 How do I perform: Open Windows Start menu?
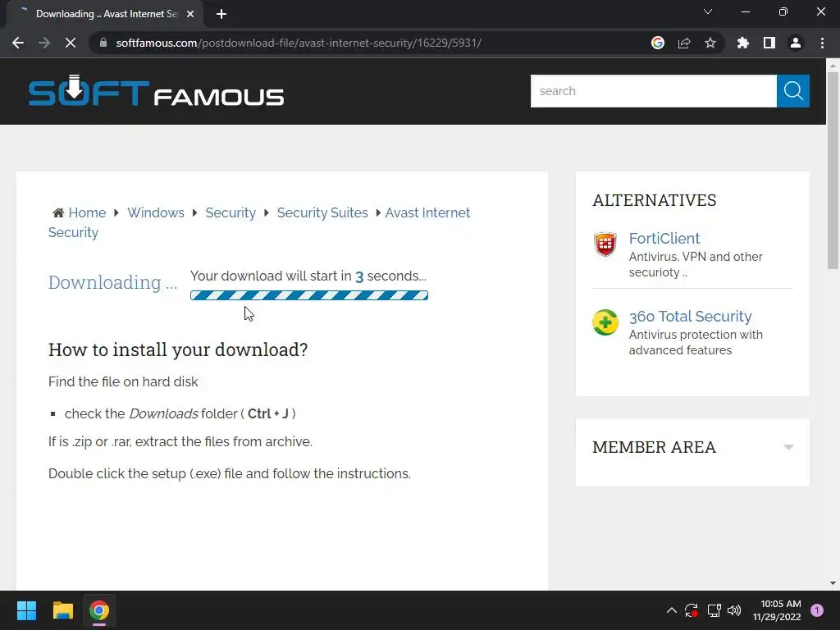(x=26, y=610)
